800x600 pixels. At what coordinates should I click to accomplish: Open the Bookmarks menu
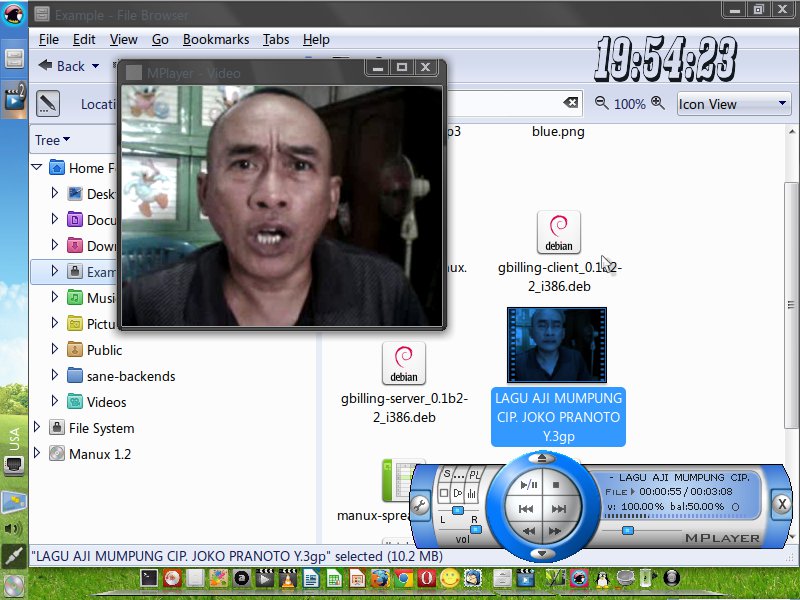click(216, 39)
